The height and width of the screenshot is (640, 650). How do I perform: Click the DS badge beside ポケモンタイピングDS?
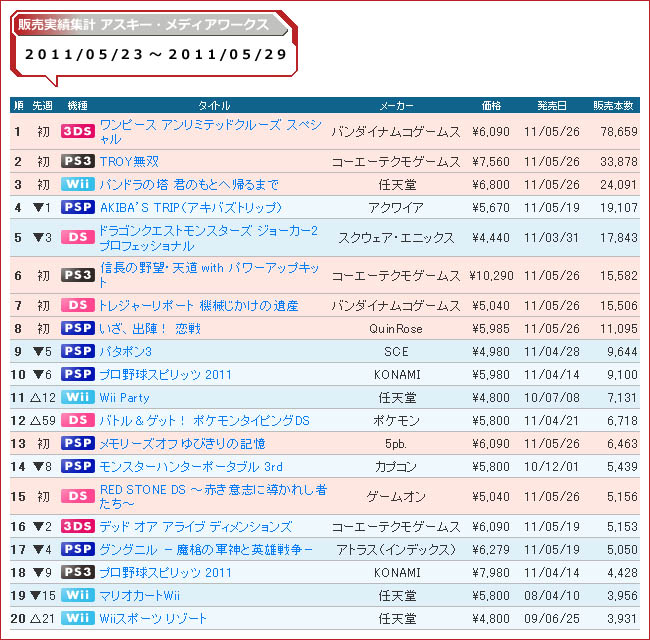78,420
